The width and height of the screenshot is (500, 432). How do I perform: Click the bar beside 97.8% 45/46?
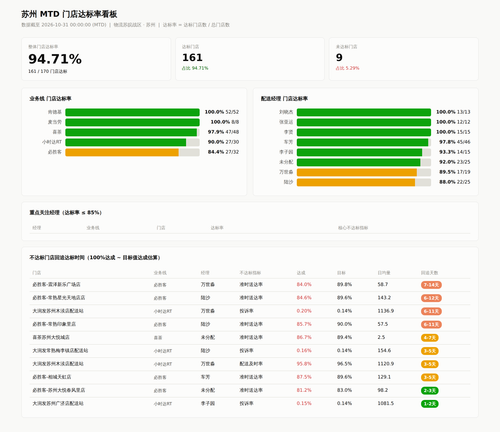coord(363,142)
